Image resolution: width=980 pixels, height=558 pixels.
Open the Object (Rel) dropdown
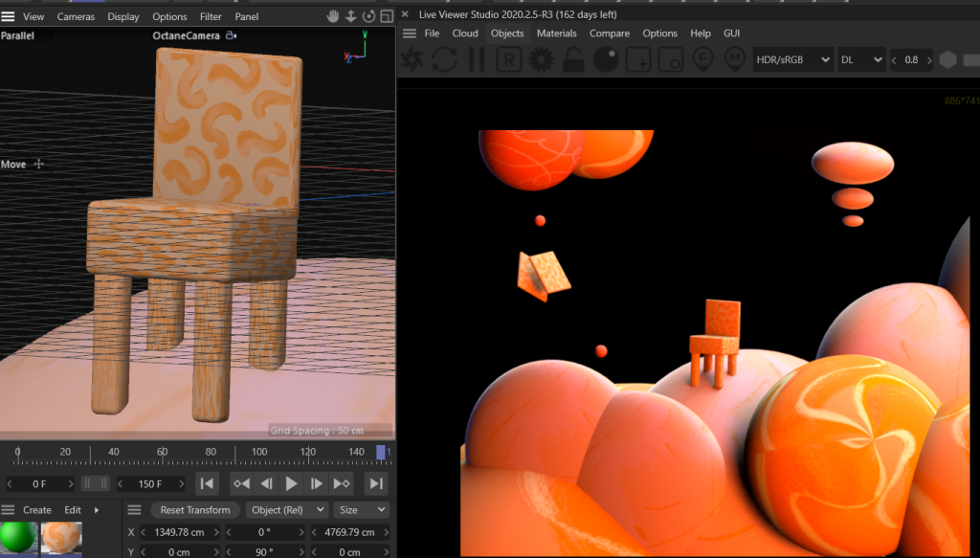click(287, 510)
